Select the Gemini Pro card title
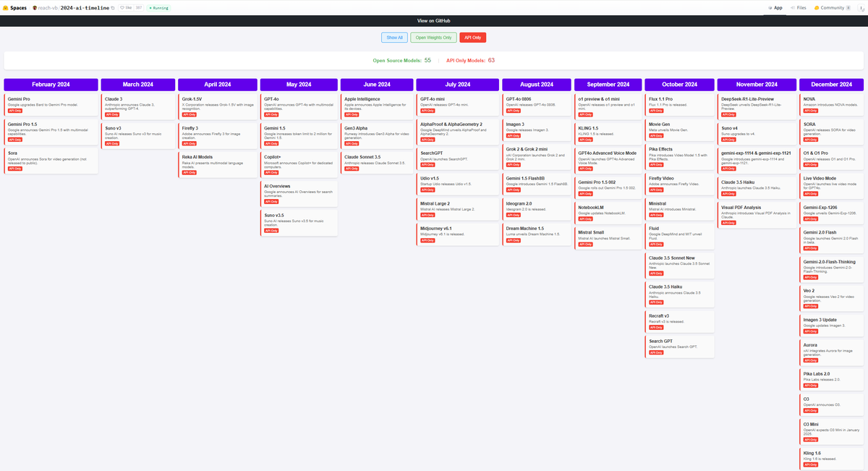 point(19,99)
